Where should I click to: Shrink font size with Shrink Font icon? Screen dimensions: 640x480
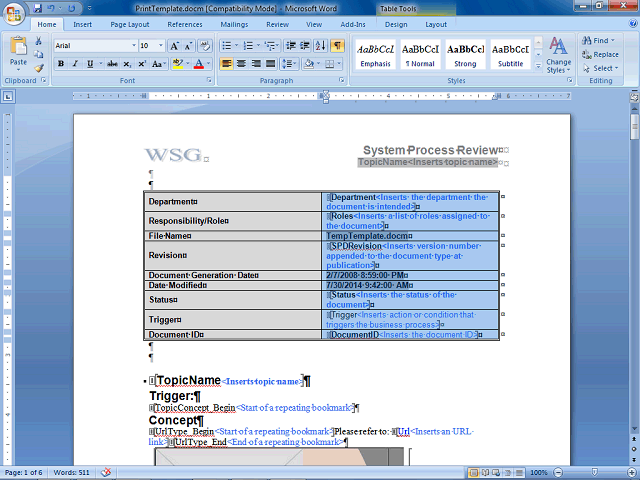[x=188, y=46]
